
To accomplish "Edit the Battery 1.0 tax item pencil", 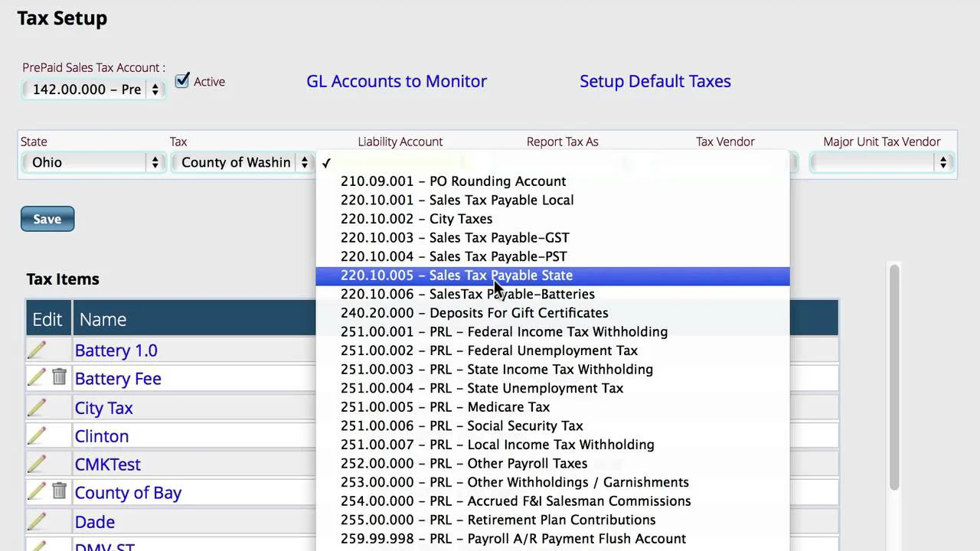I will (x=37, y=350).
